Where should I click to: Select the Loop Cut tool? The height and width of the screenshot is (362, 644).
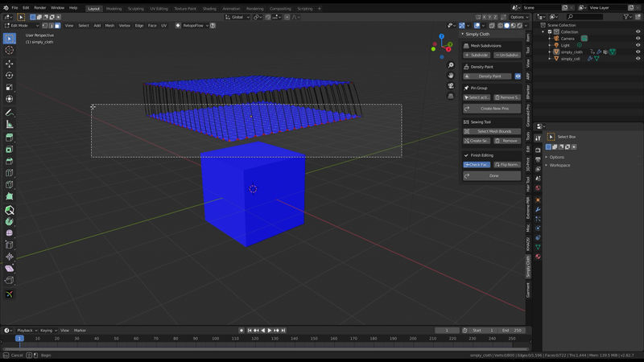tap(10, 173)
